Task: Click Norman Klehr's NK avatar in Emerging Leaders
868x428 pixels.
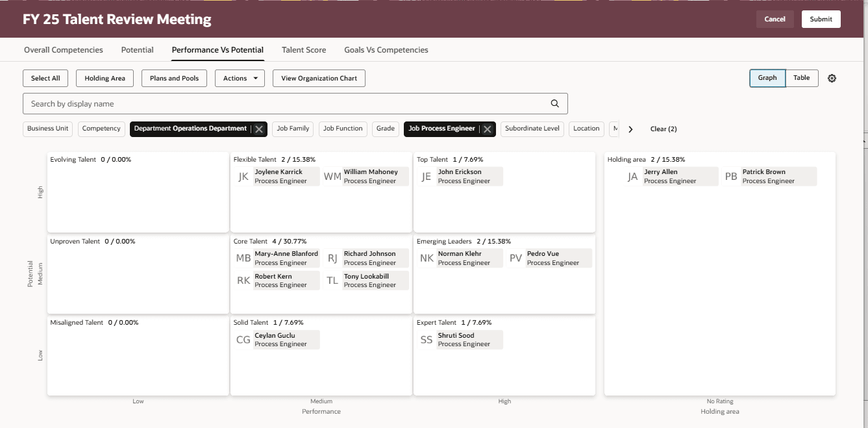Action: [427, 258]
